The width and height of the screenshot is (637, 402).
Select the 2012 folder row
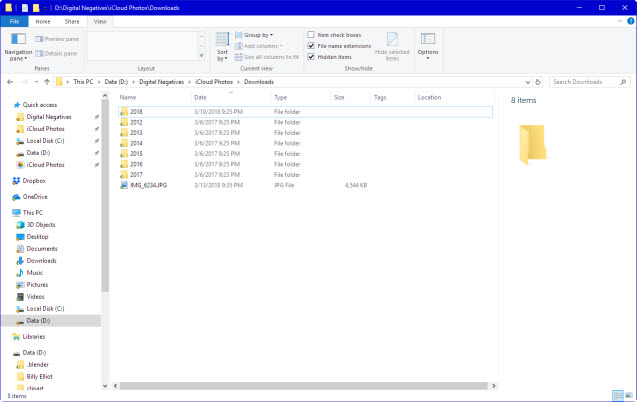[x=306, y=122]
